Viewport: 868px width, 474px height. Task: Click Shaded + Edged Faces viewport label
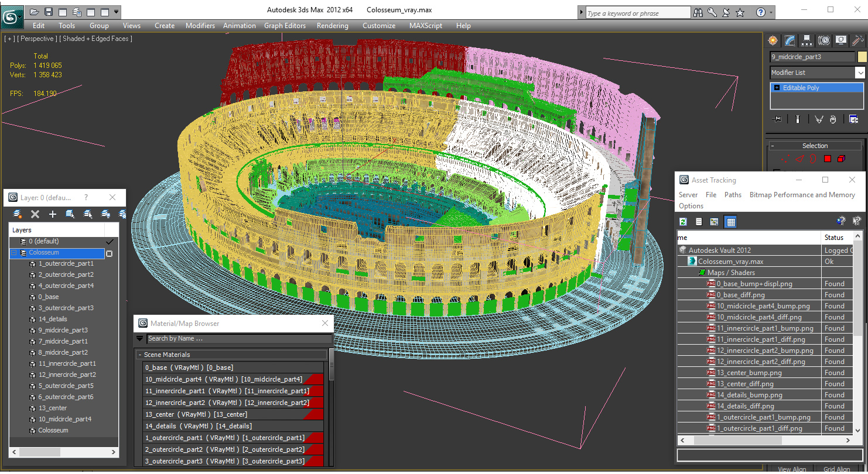[x=95, y=39]
